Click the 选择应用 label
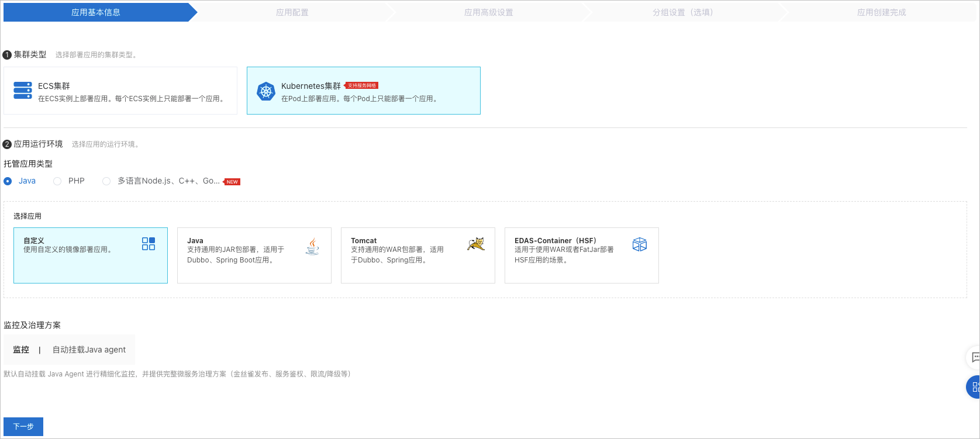The image size is (980, 439). (27, 216)
